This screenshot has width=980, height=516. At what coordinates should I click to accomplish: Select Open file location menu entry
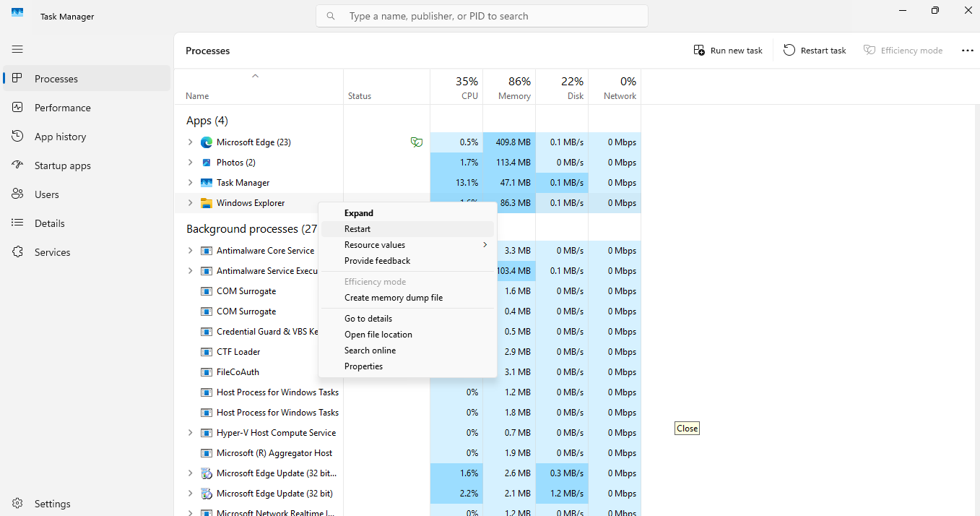pos(378,335)
